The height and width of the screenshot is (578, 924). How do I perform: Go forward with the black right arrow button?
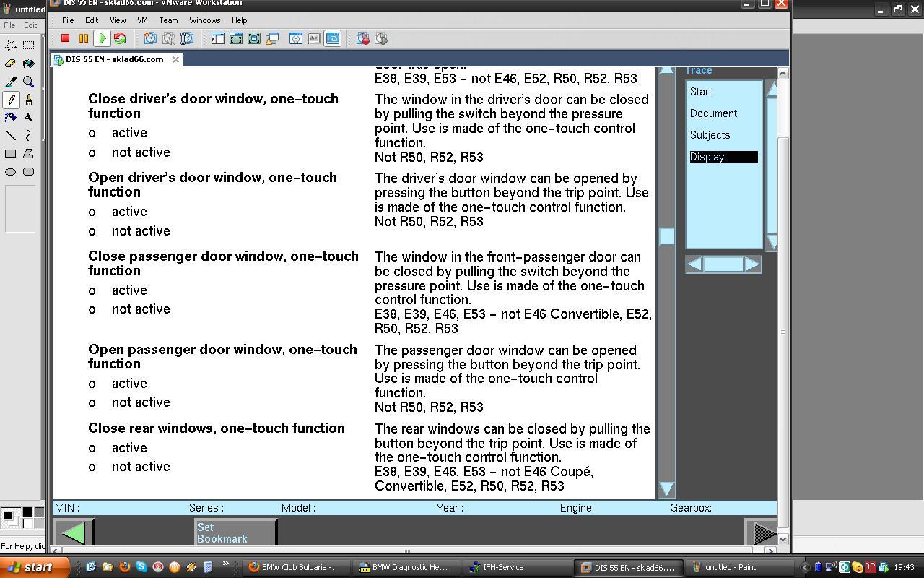764,533
